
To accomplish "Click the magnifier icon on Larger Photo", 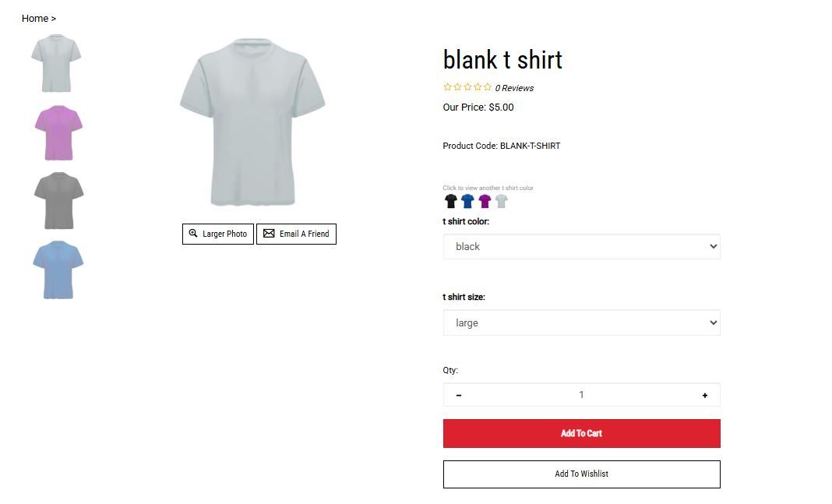I will [193, 234].
